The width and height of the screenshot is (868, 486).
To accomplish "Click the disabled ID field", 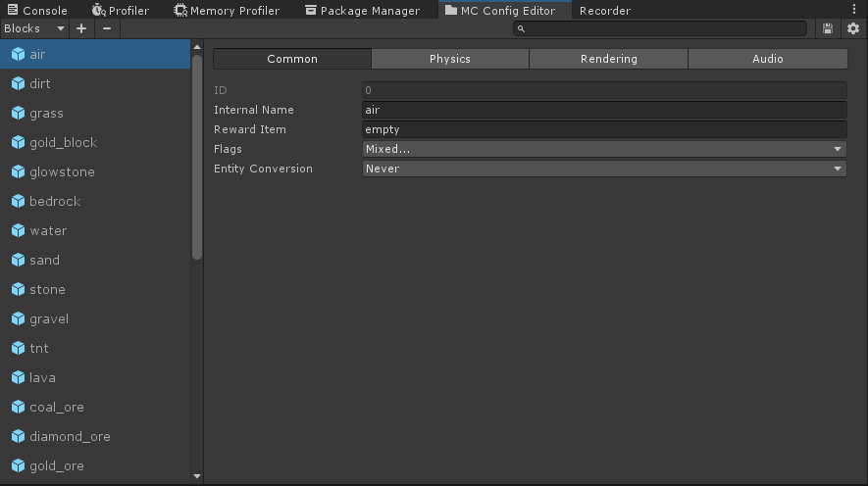I will coord(604,90).
